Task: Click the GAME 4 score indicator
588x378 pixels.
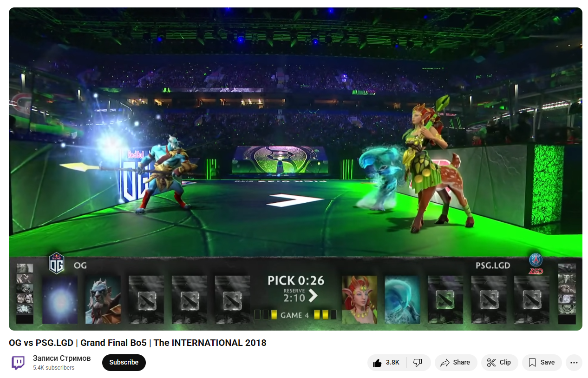Action: [x=295, y=315]
